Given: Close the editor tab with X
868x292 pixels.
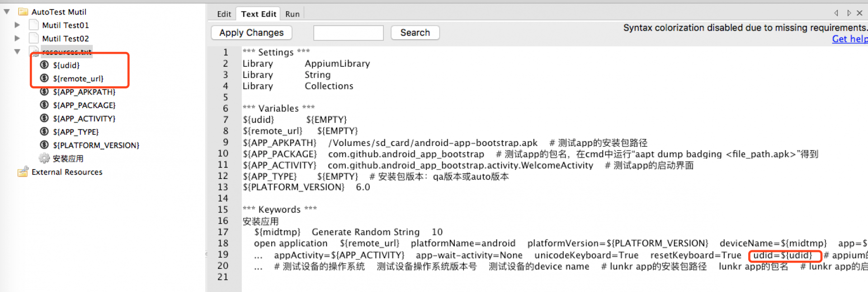Looking at the screenshot, I should tap(860, 13).
